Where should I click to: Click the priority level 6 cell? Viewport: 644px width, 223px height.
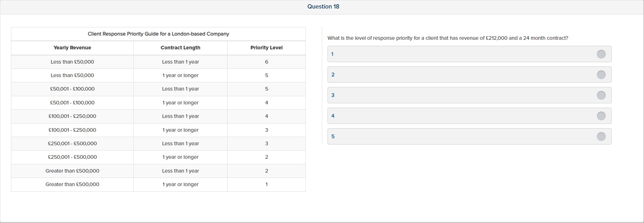pos(267,62)
